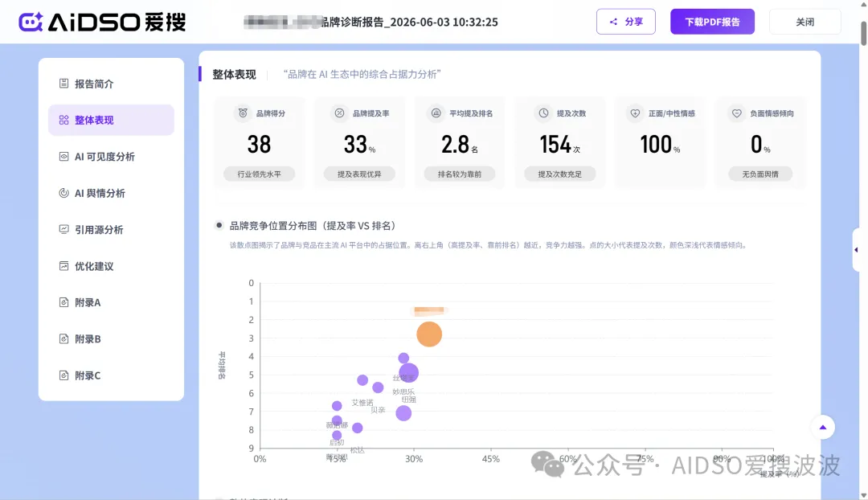
Task: Click the negative sentiment value 0%
Action: (760, 145)
